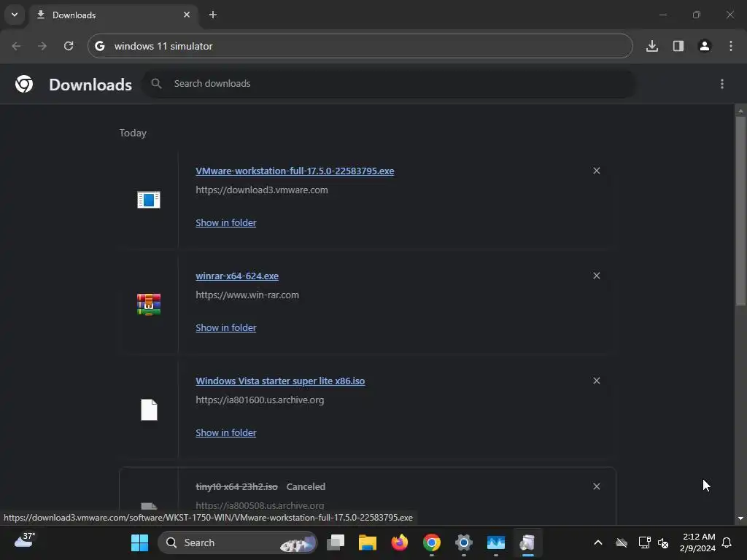This screenshot has width=747, height=560.
Task: Show Windows Vista iso in folder
Action: (x=226, y=433)
